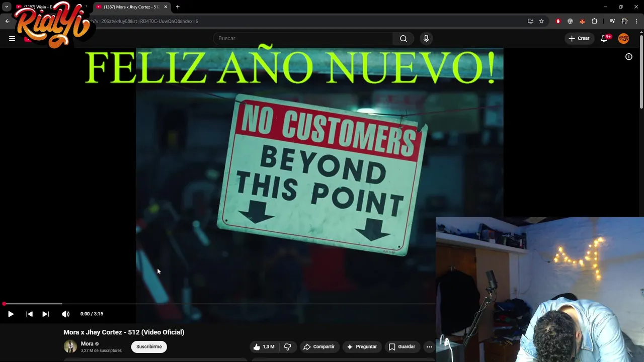Go to previous video in playlist
644x362 pixels.
29,314
